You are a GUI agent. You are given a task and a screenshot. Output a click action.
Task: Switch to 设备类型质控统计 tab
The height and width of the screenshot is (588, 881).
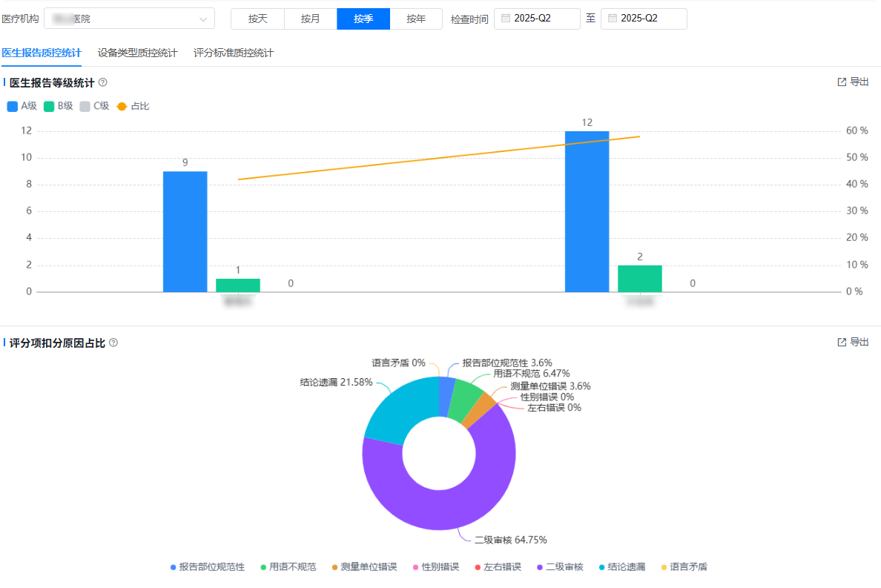click(137, 53)
